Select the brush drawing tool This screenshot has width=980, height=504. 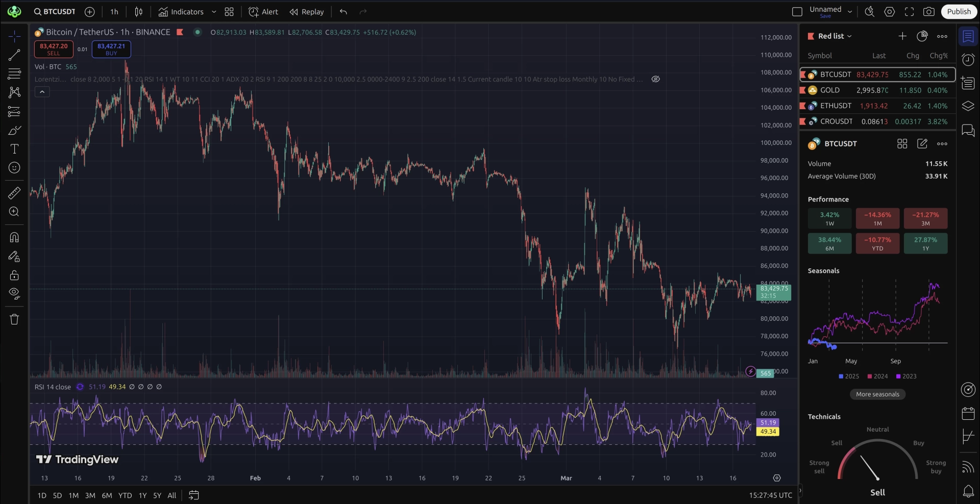pyautogui.click(x=14, y=130)
